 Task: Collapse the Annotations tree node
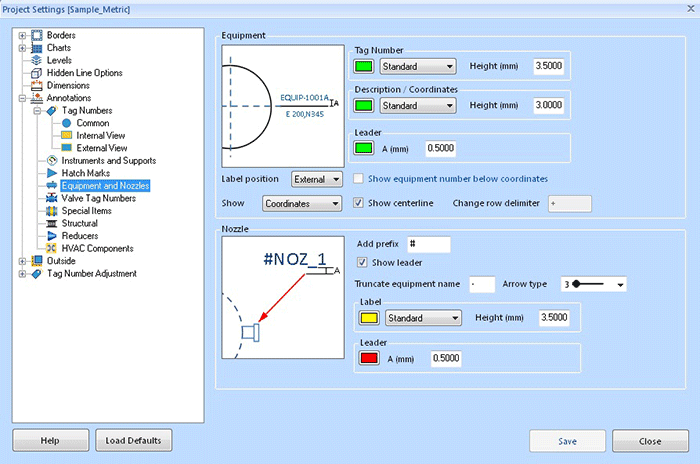click(22, 98)
